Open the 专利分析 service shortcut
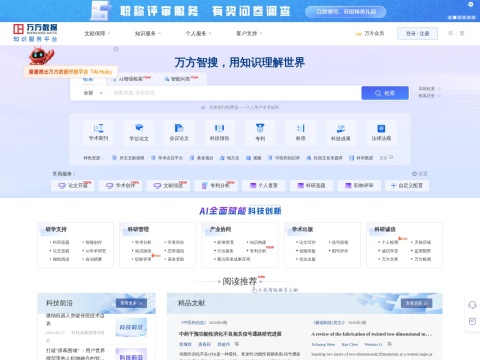The height and width of the screenshot is (360, 480). (216, 185)
